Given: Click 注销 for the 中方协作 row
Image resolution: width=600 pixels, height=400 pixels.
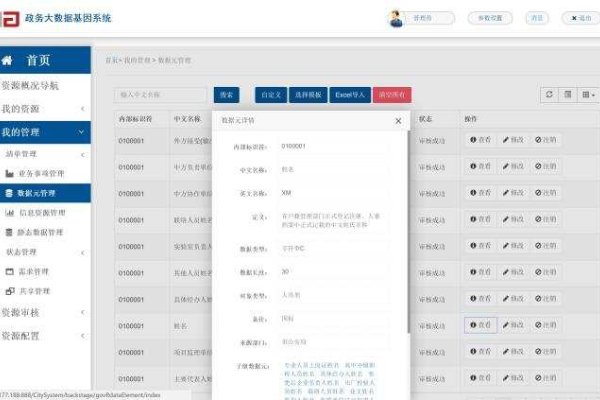Looking at the screenshot, I should coord(546,193).
